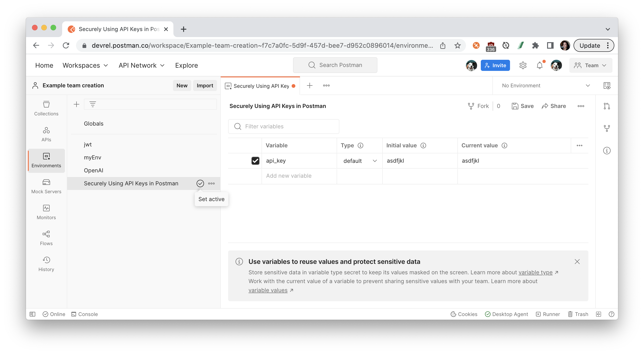Open the Flows panel

[46, 237]
